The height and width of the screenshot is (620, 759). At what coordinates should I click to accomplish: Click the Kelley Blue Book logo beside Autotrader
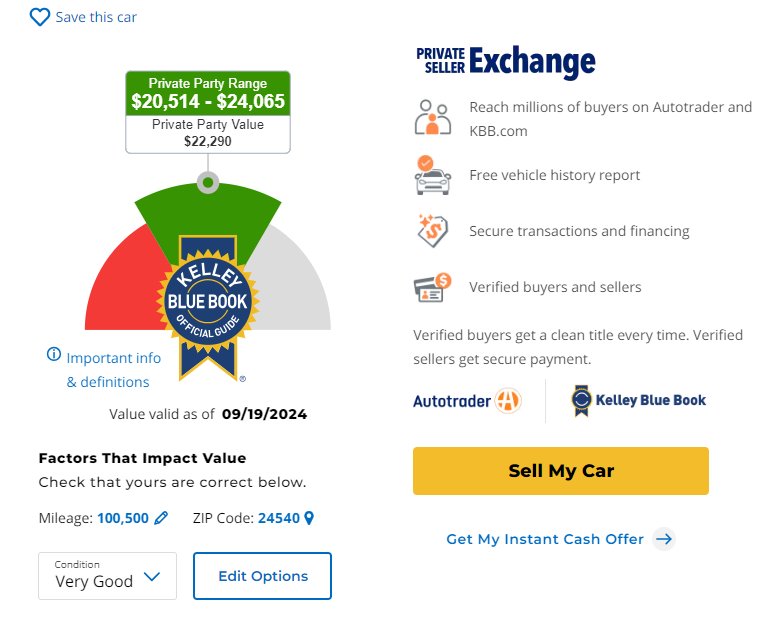[x=638, y=400]
